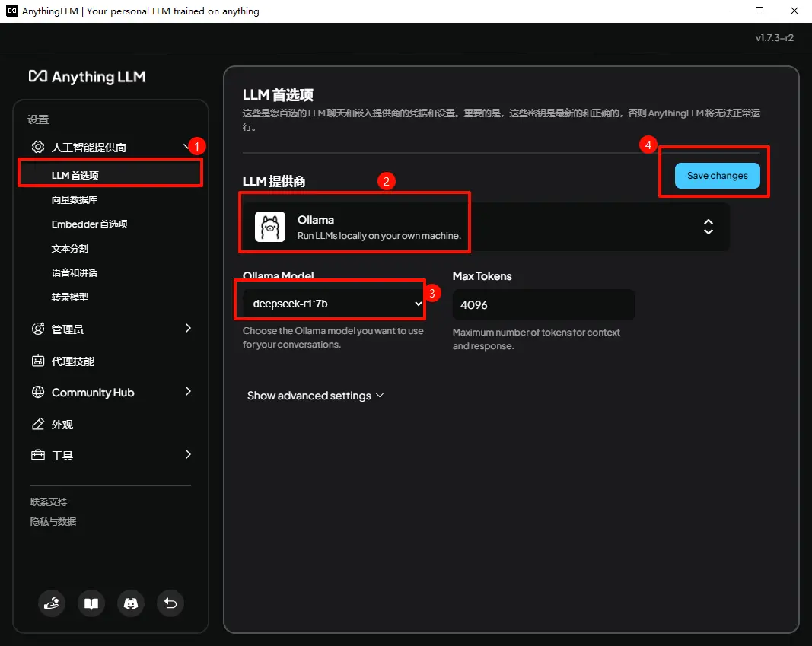
Task: Open the Discord community icon
Action: [131, 603]
